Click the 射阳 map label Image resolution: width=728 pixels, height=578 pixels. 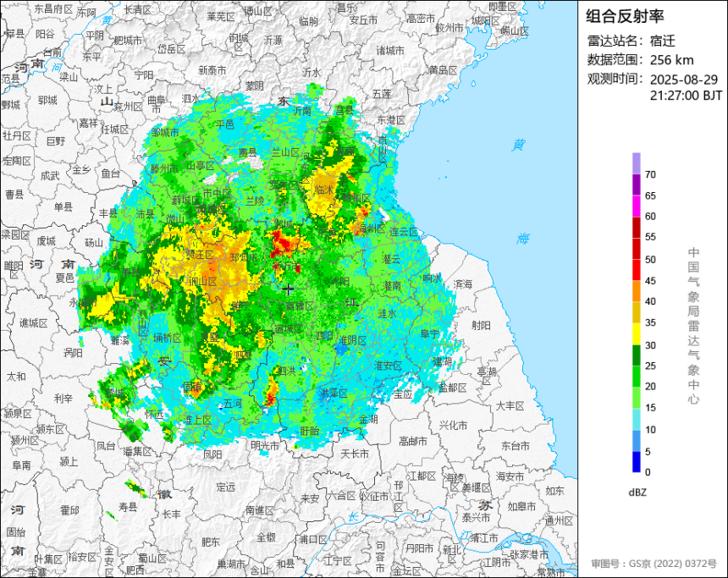(481, 326)
